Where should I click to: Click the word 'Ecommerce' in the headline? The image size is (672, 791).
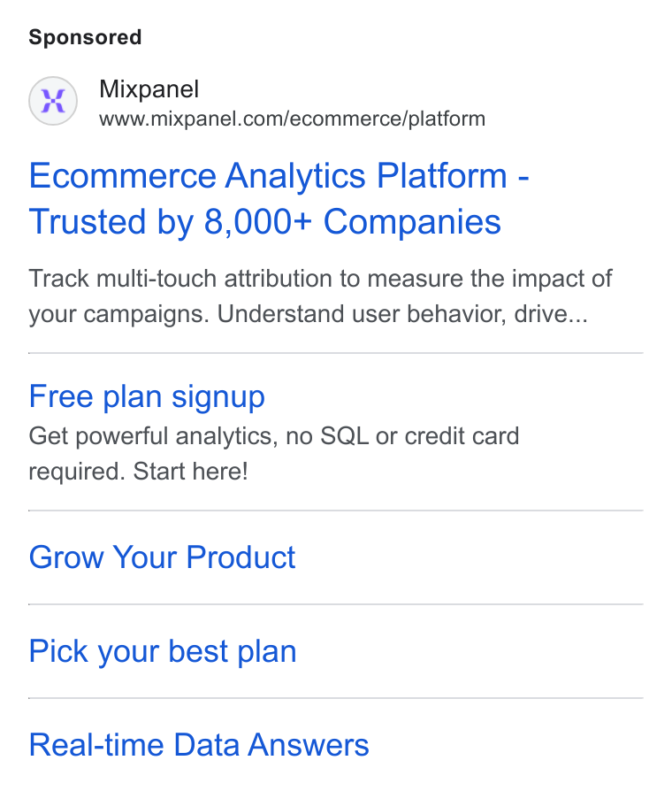(x=123, y=175)
